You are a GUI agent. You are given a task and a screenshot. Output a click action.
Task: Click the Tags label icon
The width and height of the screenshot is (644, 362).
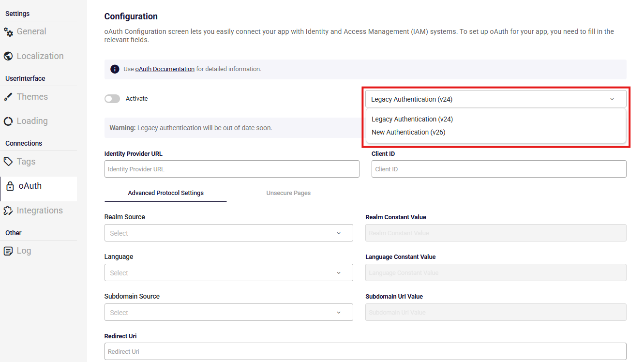pos(8,162)
